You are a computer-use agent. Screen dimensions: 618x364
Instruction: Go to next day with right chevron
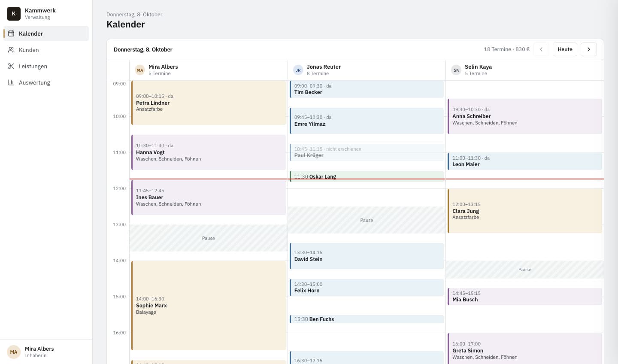coord(589,49)
